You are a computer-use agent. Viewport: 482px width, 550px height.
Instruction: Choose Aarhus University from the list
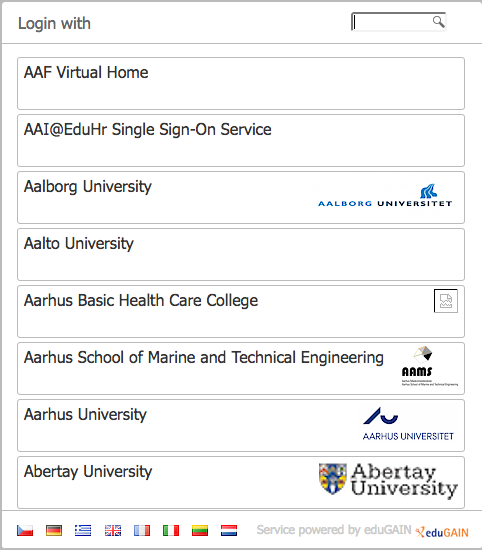(x=241, y=425)
